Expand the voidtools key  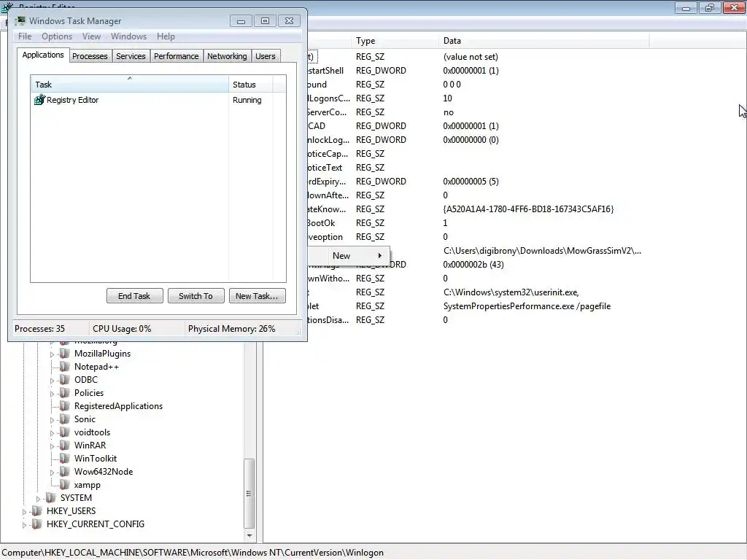[x=52, y=433]
